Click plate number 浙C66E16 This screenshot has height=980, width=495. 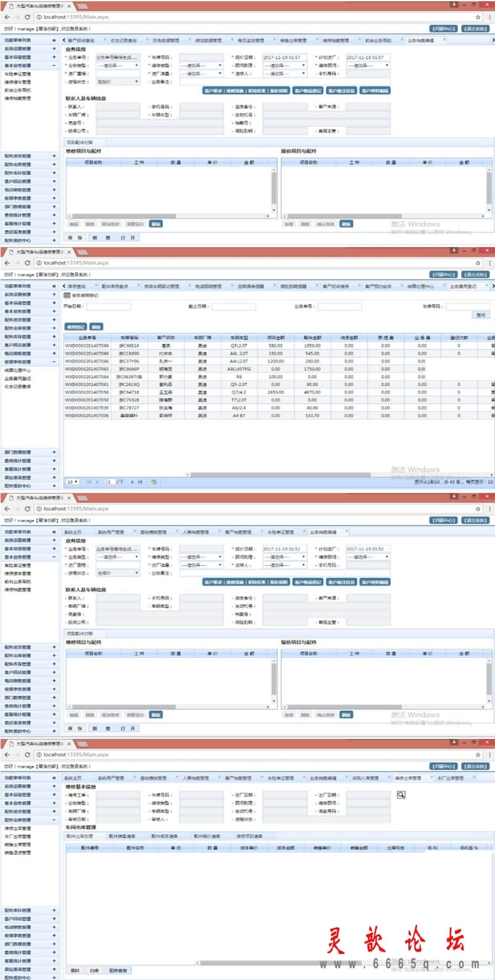tap(129, 346)
